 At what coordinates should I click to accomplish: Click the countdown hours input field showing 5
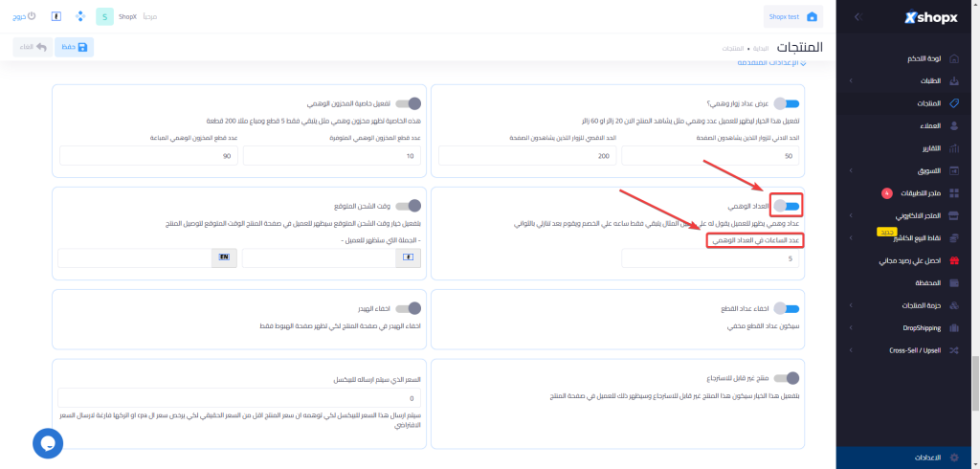710,258
